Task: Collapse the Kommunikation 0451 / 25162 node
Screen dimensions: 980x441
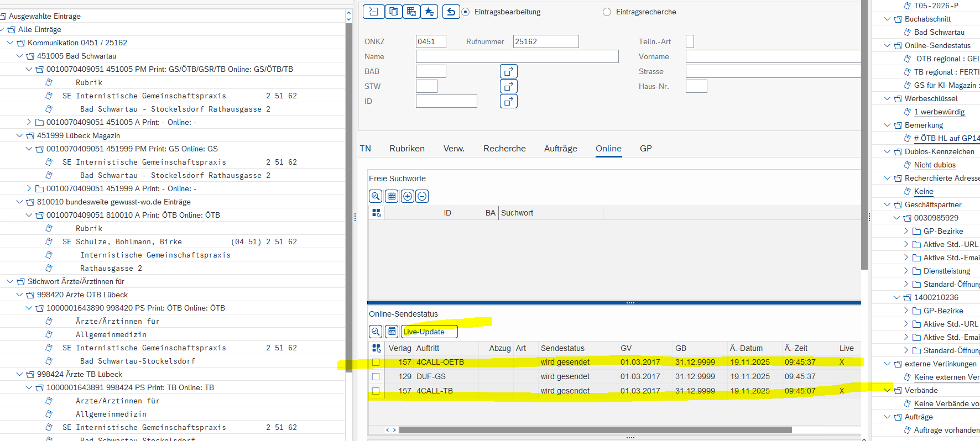Action: [x=10, y=43]
